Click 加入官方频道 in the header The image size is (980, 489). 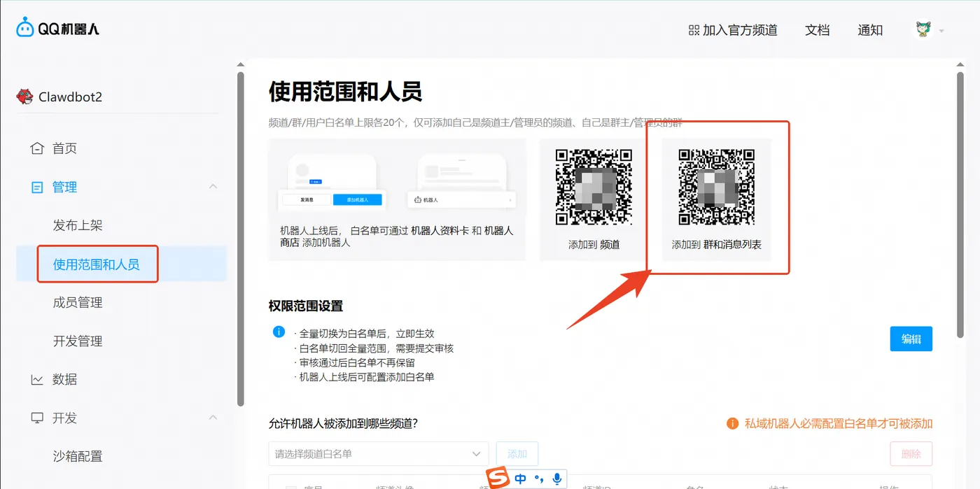[x=740, y=30]
